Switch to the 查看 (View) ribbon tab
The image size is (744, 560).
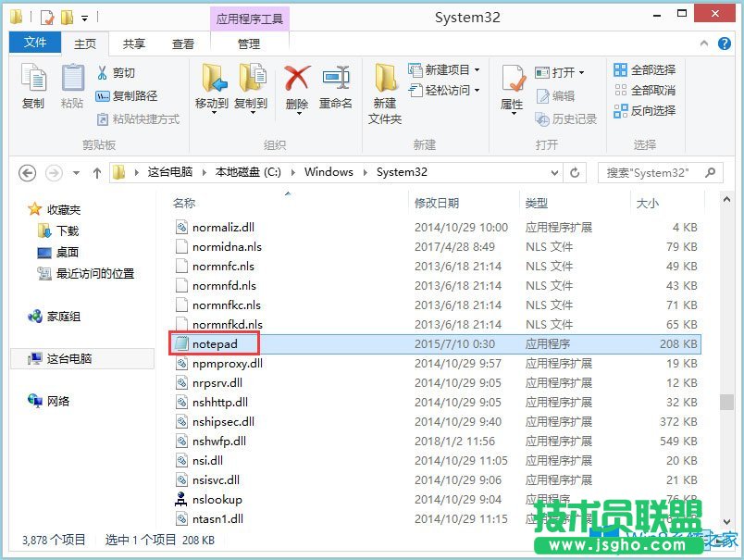pyautogui.click(x=182, y=43)
